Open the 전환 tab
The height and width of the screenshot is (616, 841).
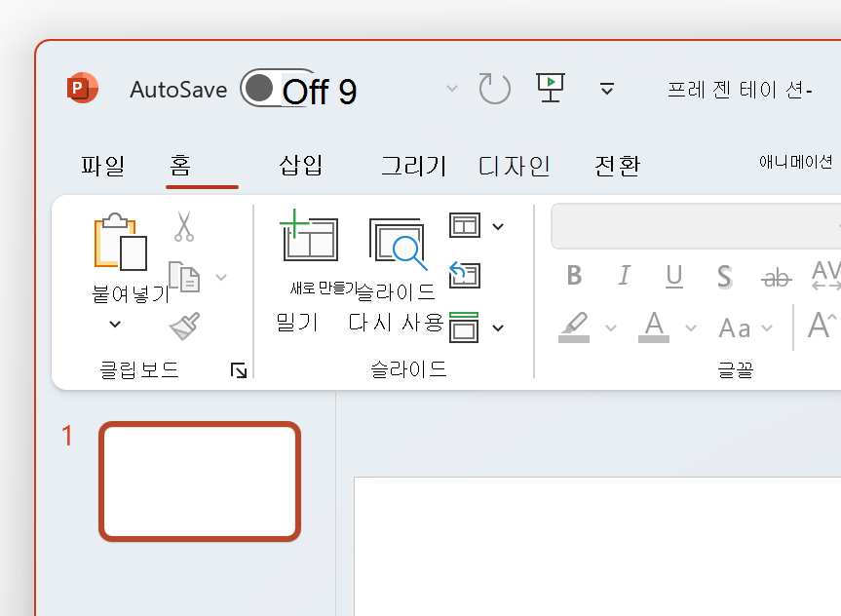617,166
